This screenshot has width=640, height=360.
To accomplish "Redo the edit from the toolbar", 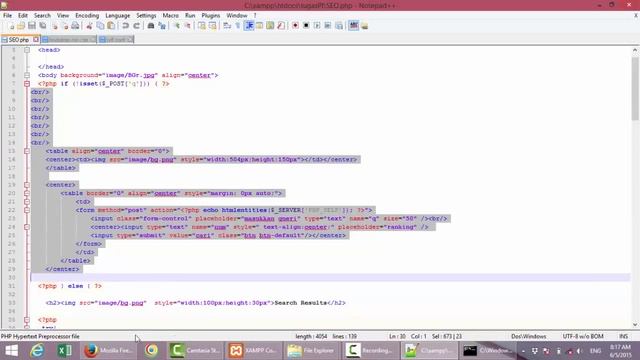I will 137,26.
